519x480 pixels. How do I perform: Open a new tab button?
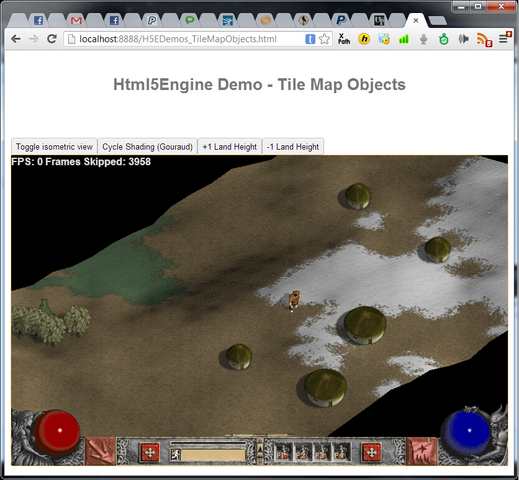[437, 21]
